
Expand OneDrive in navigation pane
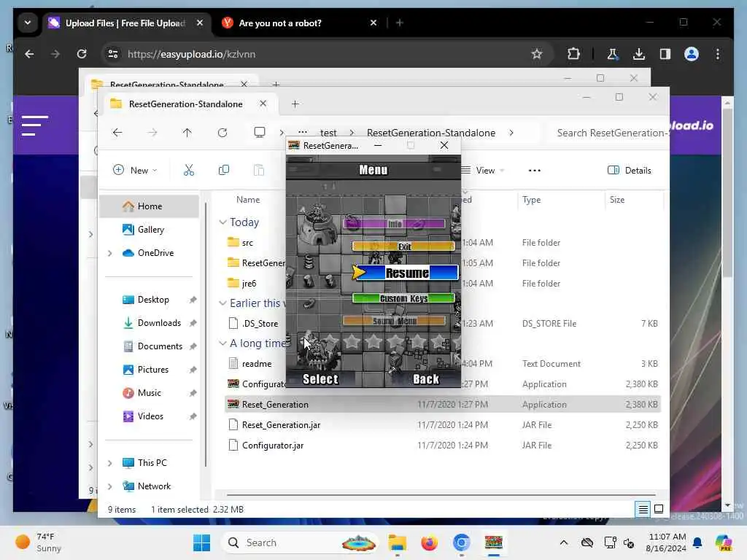click(110, 253)
